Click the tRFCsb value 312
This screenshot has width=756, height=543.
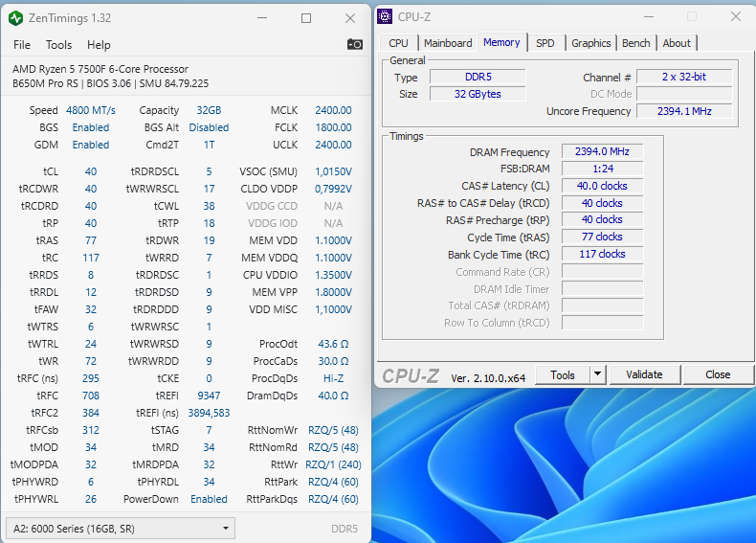tap(91, 431)
